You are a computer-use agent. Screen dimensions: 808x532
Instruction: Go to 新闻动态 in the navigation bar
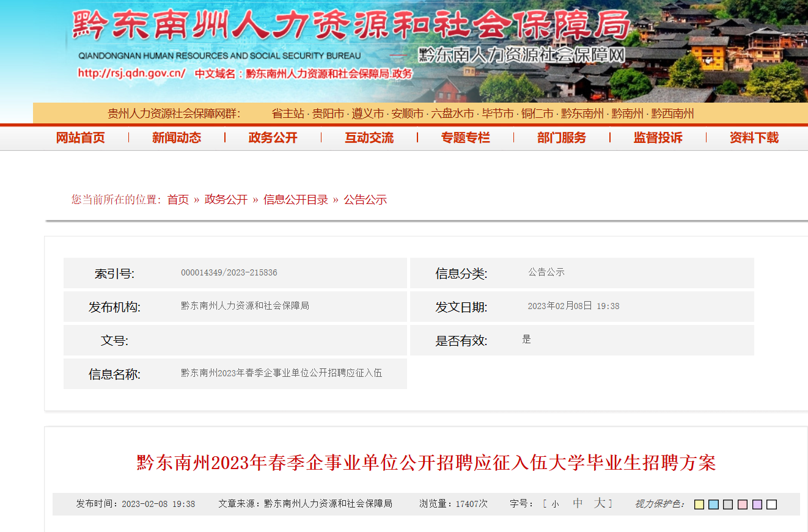point(177,138)
